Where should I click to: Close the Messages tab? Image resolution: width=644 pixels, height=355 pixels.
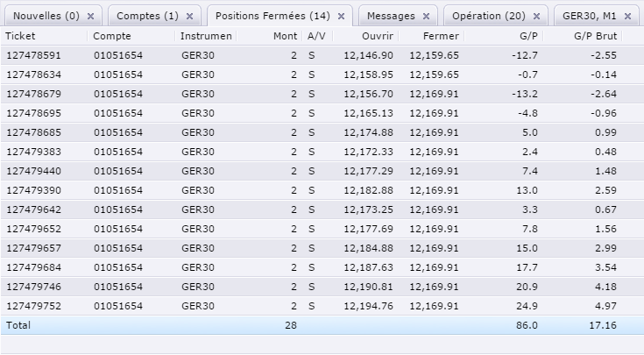tap(426, 17)
